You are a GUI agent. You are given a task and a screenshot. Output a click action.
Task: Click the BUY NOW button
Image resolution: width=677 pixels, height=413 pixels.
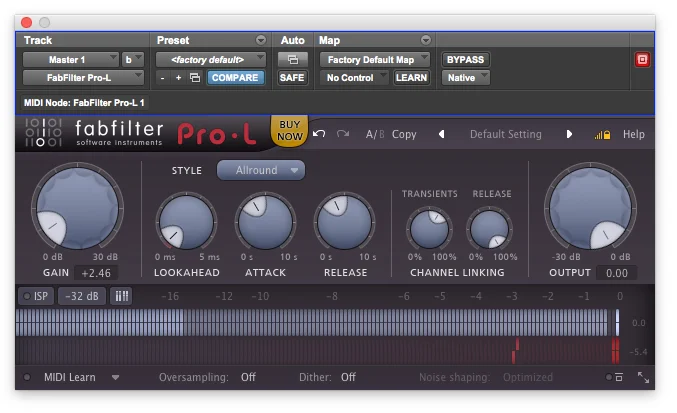pos(289,131)
